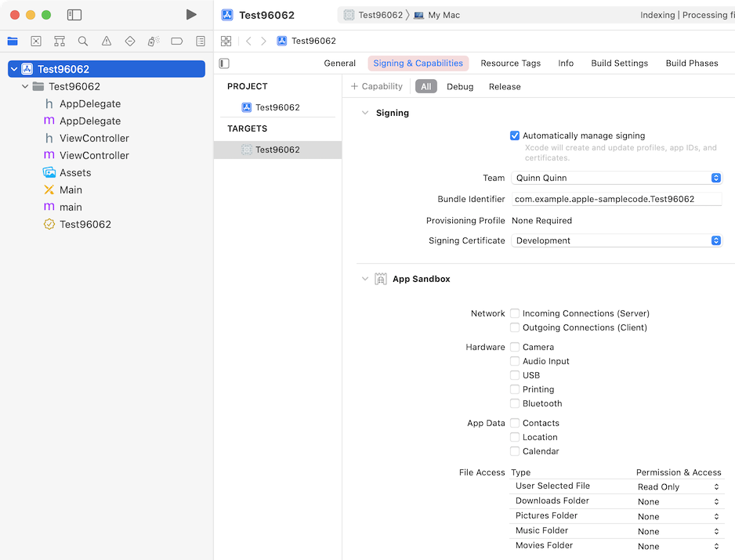Viewport: 735px width, 560px height.
Task: Toggle the project and targets list sidebar
Action: 224,63
